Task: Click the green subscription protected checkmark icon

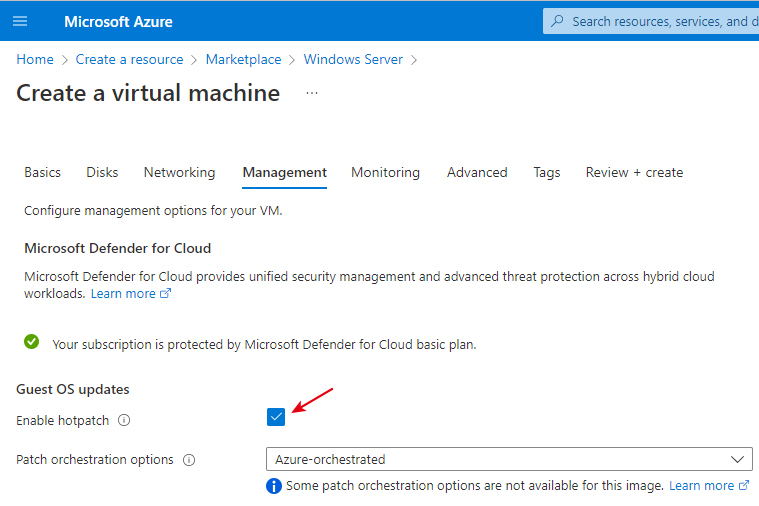Action: pos(32,343)
